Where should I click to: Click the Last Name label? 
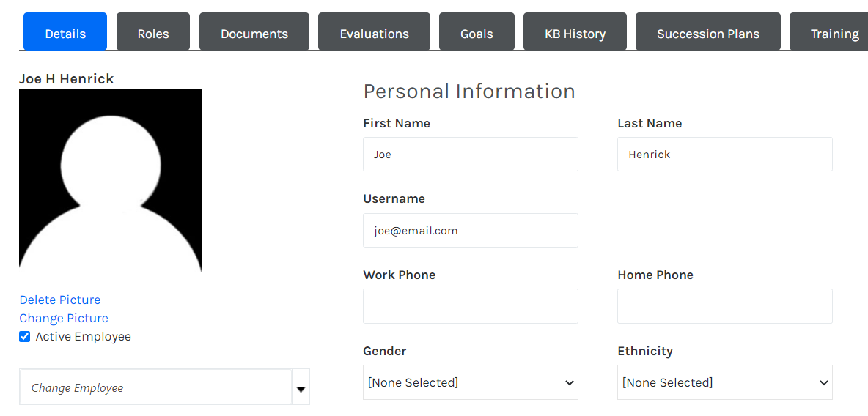[x=650, y=123]
